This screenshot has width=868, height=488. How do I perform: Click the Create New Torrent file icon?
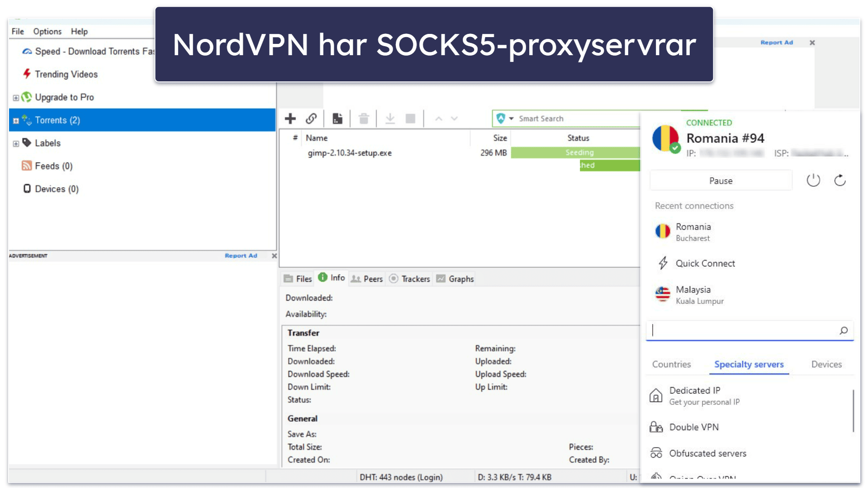(337, 119)
